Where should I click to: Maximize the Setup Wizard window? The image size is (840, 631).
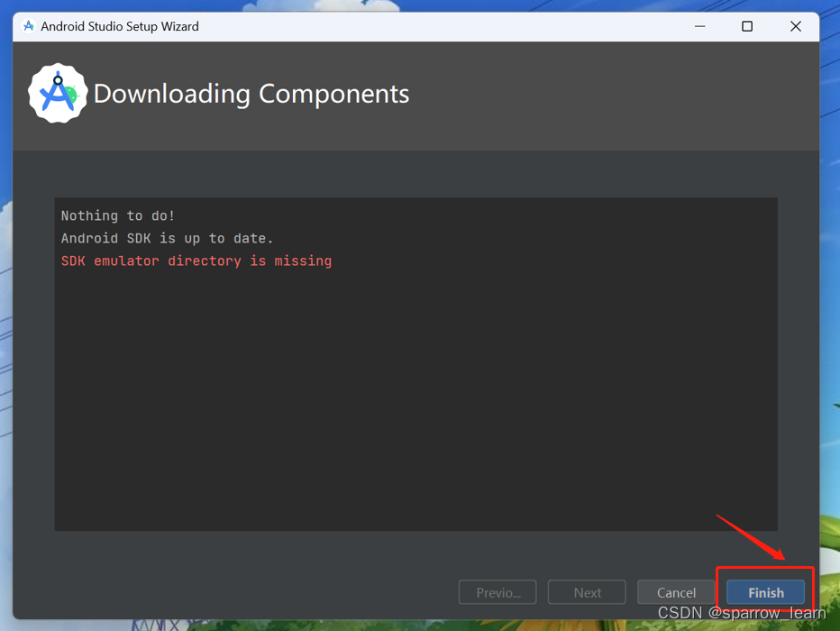point(747,26)
